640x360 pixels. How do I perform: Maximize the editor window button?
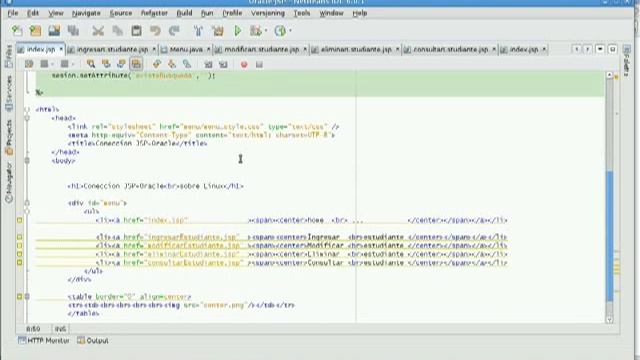613,49
